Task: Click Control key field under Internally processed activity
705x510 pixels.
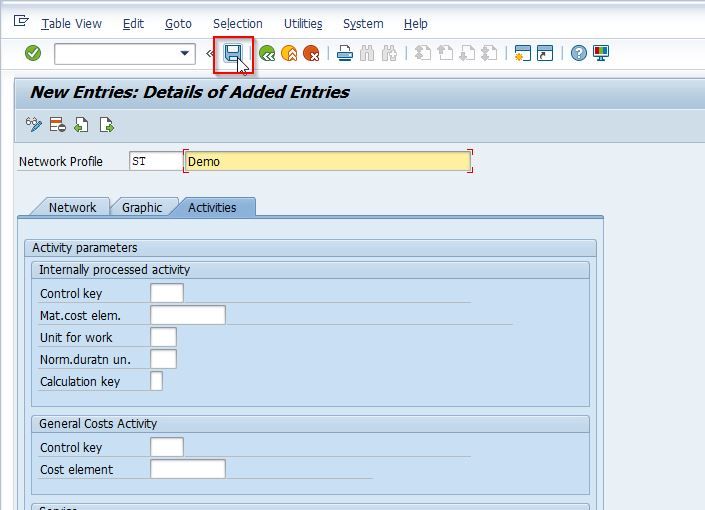Action: (x=167, y=293)
